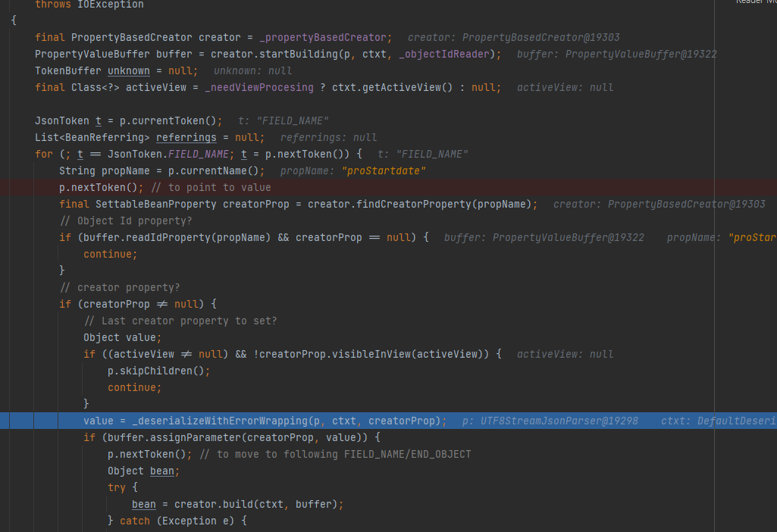Click the 'creator: PropertyBasedCreator@19303' hint after _propertyBasedCreator

513,38
